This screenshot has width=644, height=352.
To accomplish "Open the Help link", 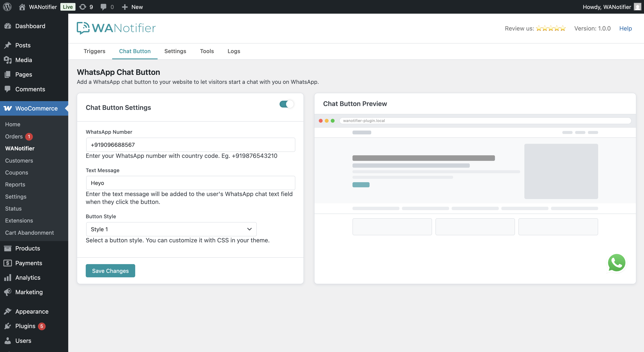I will (625, 28).
